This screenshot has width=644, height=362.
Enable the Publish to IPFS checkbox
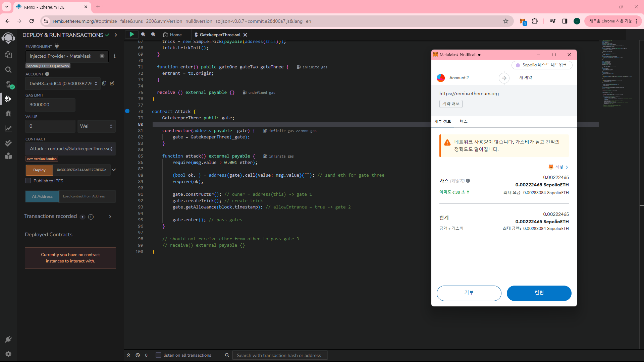pos(29,181)
